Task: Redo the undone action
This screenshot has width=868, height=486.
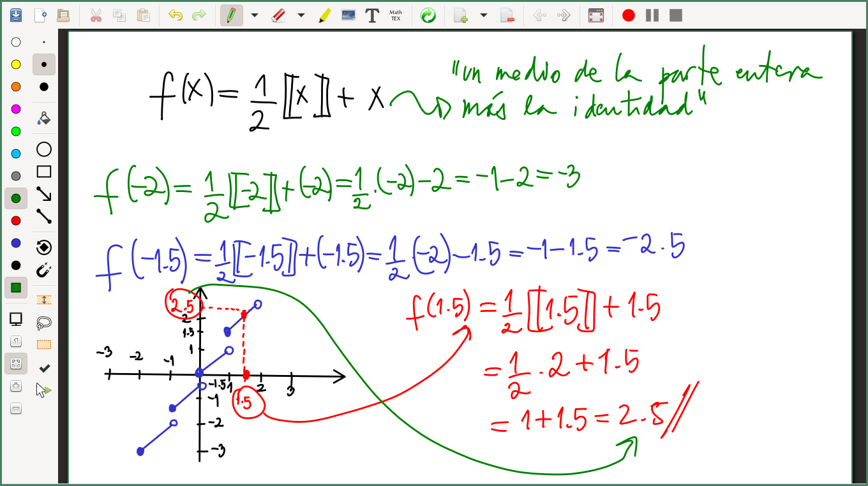Action: click(199, 15)
